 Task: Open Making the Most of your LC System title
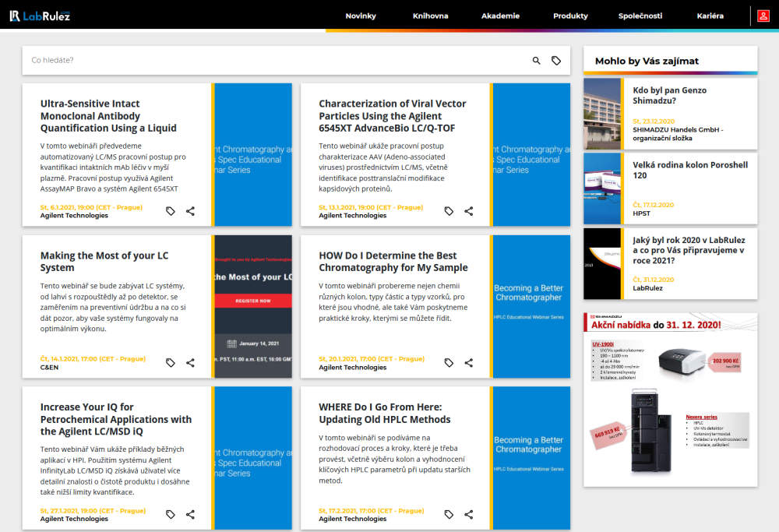click(x=104, y=261)
